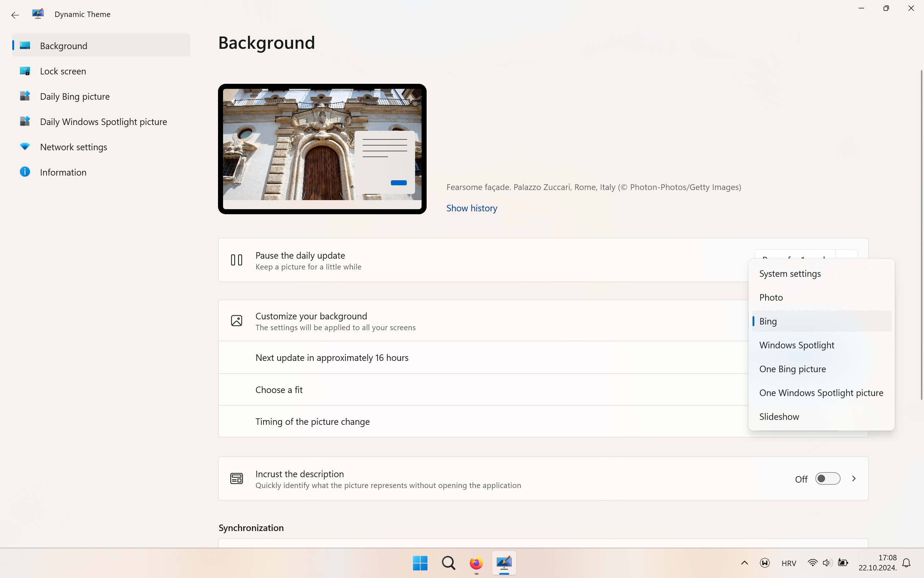Open Daily Bing picture page
The width and height of the screenshot is (924, 578).
pos(101,96)
